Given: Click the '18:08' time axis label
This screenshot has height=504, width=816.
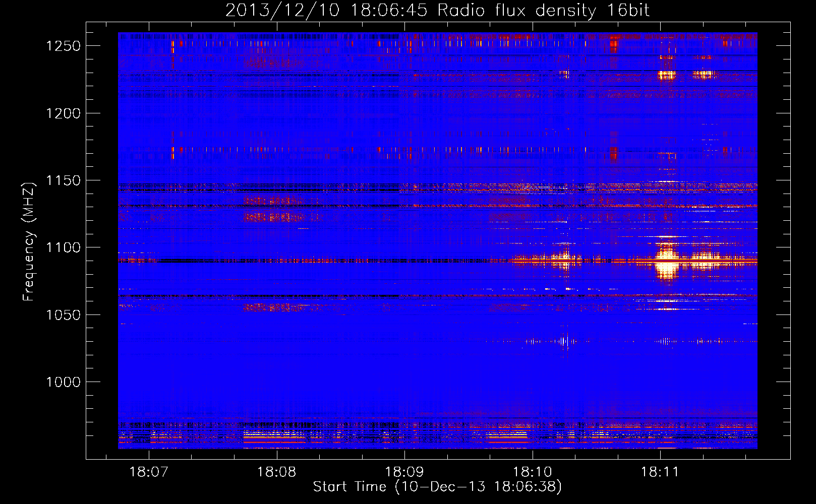Looking at the screenshot, I should (276, 472).
